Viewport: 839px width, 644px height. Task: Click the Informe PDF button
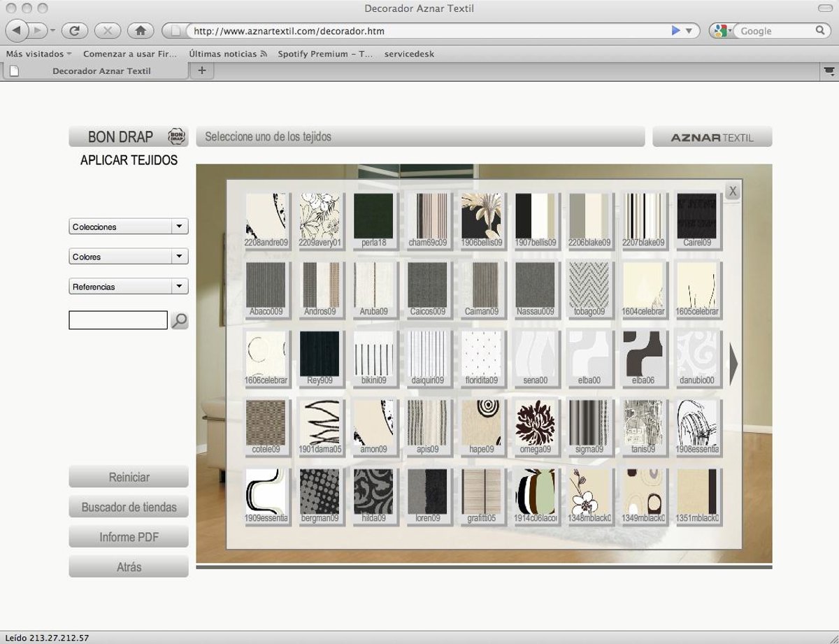click(129, 537)
